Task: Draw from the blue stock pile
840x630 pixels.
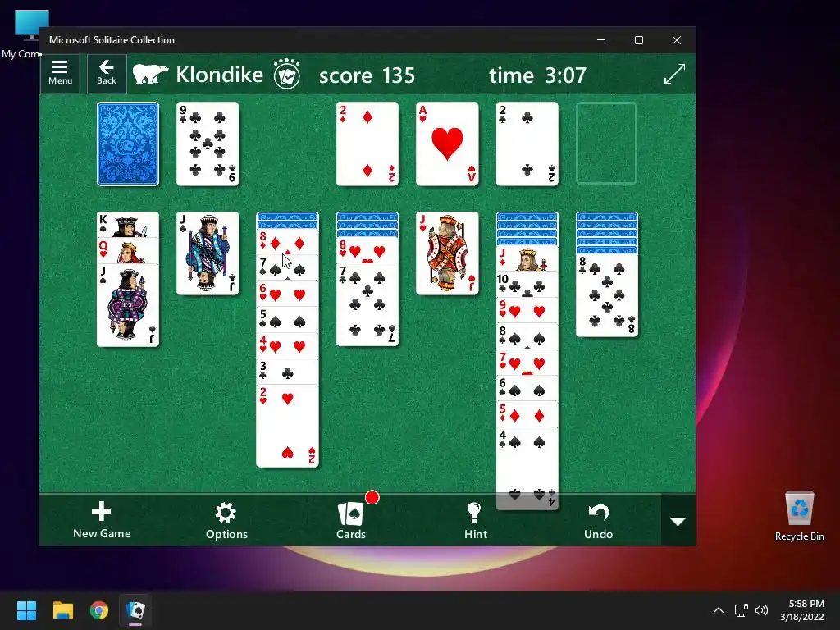Action: (128, 144)
